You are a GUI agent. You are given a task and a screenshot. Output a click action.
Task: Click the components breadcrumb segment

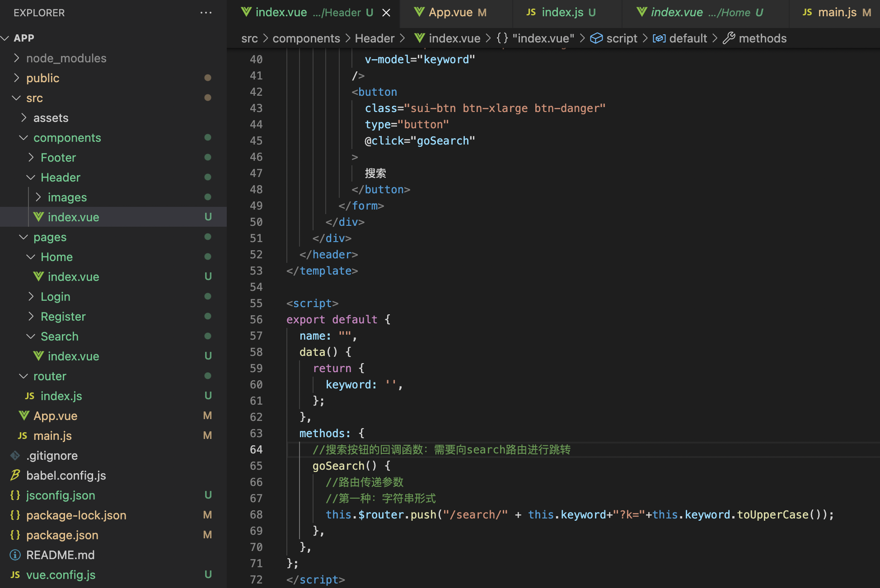pyautogui.click(x=306, y=38)
